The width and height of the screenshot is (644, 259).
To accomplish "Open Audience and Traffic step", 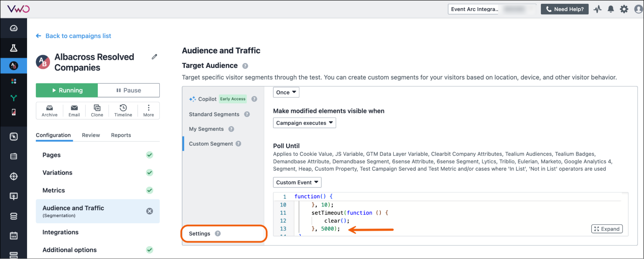I will (x=98, y=211).
